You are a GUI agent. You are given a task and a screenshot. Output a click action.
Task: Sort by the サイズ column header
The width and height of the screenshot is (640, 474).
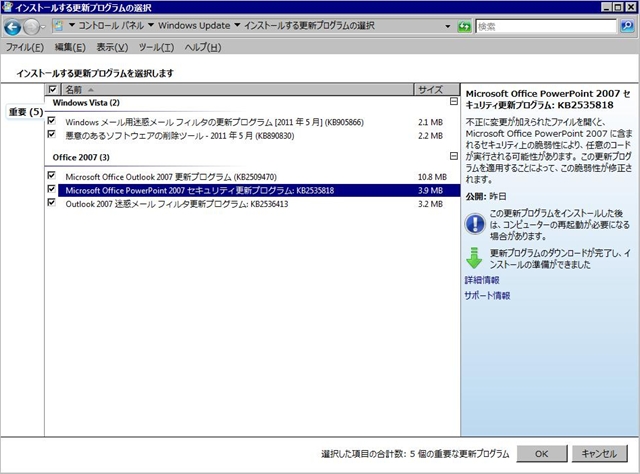coord(436,89)
